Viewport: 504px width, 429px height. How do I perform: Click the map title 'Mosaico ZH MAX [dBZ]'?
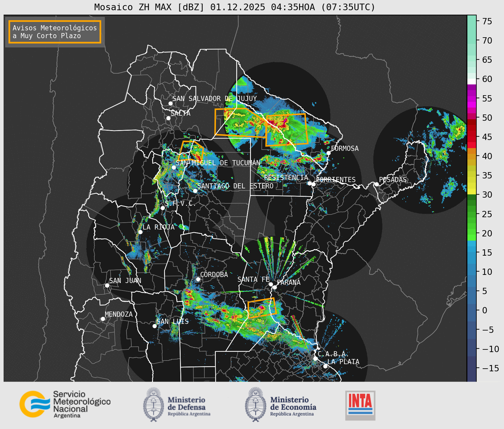(x=149, y=7)
